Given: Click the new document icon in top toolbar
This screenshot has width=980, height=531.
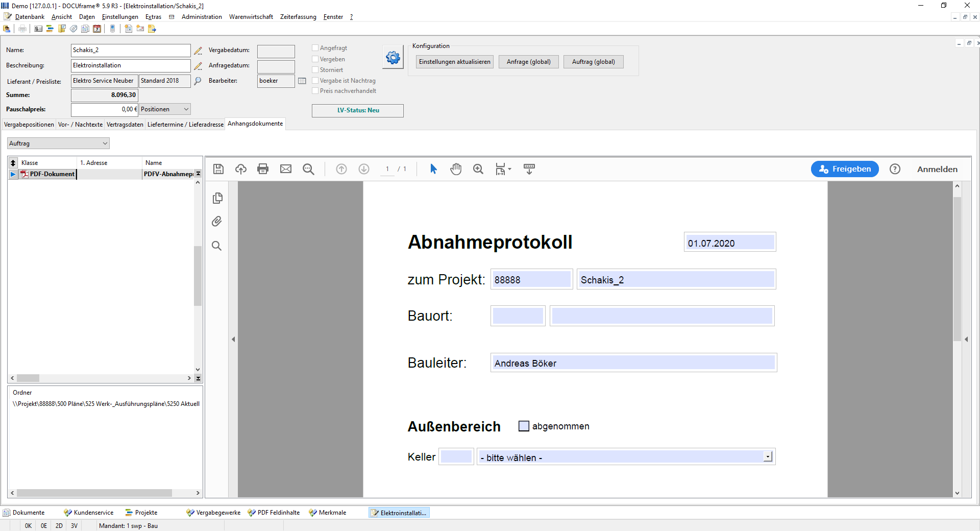Looking at the screenshot, I should (129, 29).
